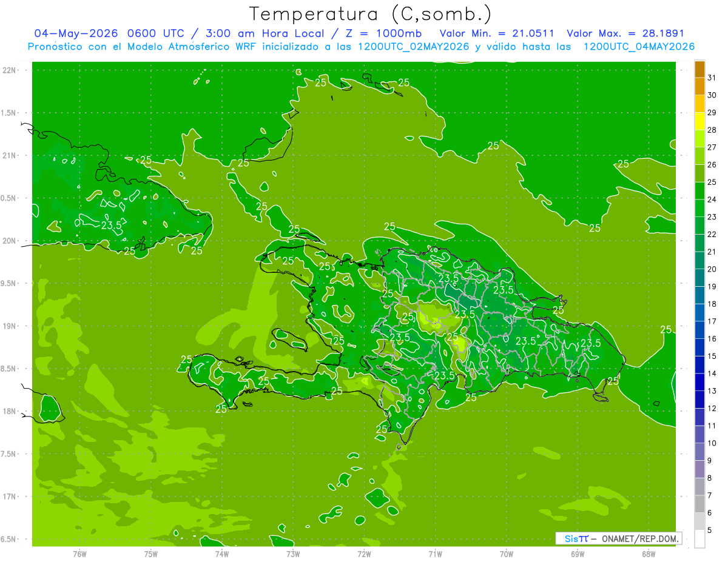The image size is (728, 562).
Task: Click the Valor Min. = 21.0511 text
Action: [x=496, y=34]
